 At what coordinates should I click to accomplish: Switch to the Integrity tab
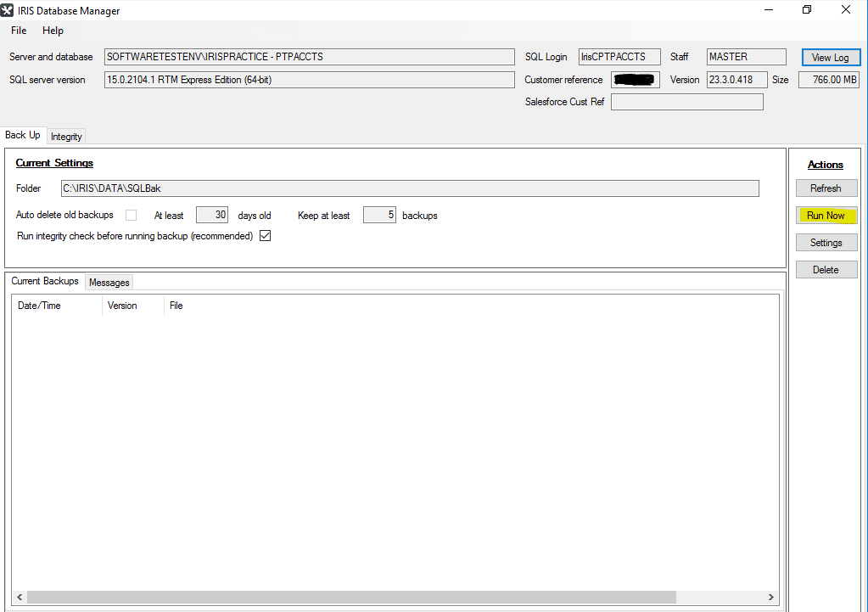(x=66, y=137)
